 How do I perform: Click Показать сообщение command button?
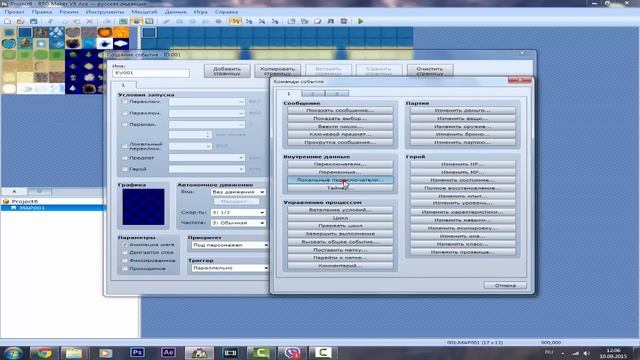click(340, 110)
